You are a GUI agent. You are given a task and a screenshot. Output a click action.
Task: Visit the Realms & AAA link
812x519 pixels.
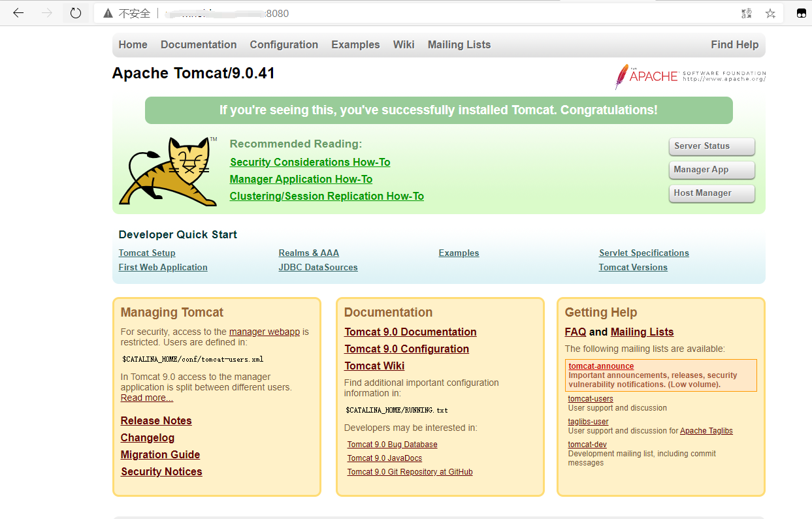pos(308,253)
